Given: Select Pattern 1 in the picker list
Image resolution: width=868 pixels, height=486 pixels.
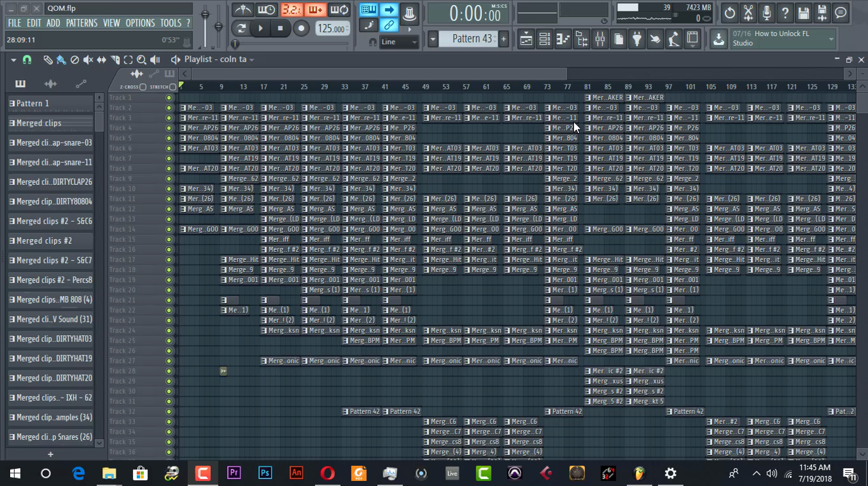Looking at the screenshot, I should [x=50, y=104].
